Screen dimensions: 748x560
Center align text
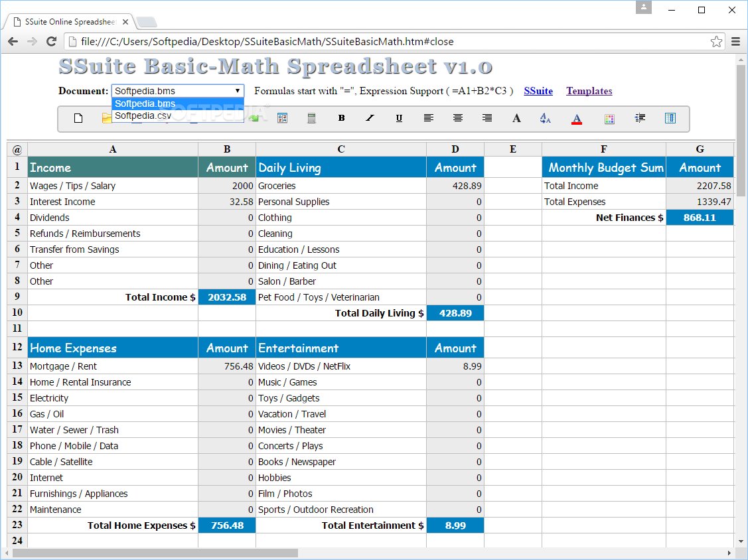(x=458, y=118)
